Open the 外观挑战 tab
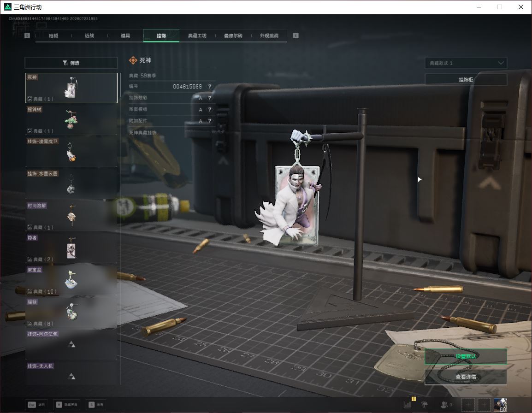532x413 pixels. coord(269,35)
